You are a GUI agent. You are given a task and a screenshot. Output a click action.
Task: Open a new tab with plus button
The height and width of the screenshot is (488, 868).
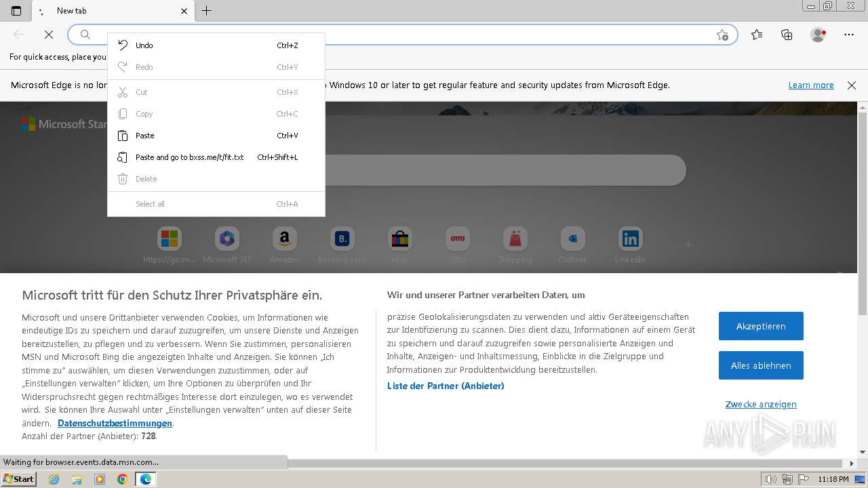[207, 11]
